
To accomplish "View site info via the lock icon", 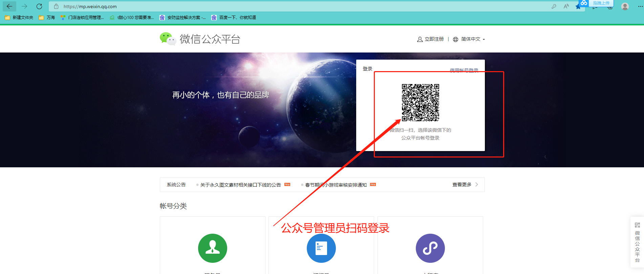I will point(56,6).
